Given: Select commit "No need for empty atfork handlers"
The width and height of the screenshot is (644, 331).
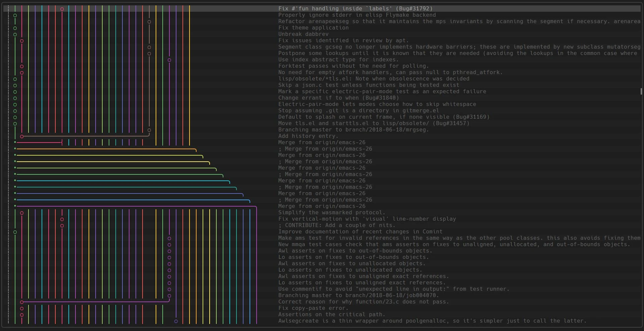Looking at the screenshot, I should 390,72.
